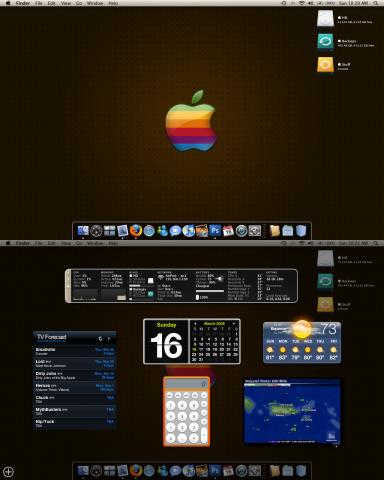The width and height of the screenshot is (384, 480).
Task: Open Finder from the upper screenshot's dock
Action: pos(83,231)
